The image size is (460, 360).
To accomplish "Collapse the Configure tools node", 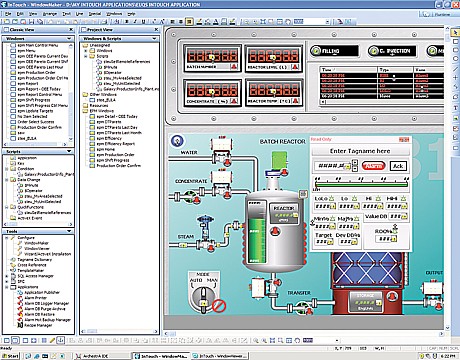I will pos(7,238).
